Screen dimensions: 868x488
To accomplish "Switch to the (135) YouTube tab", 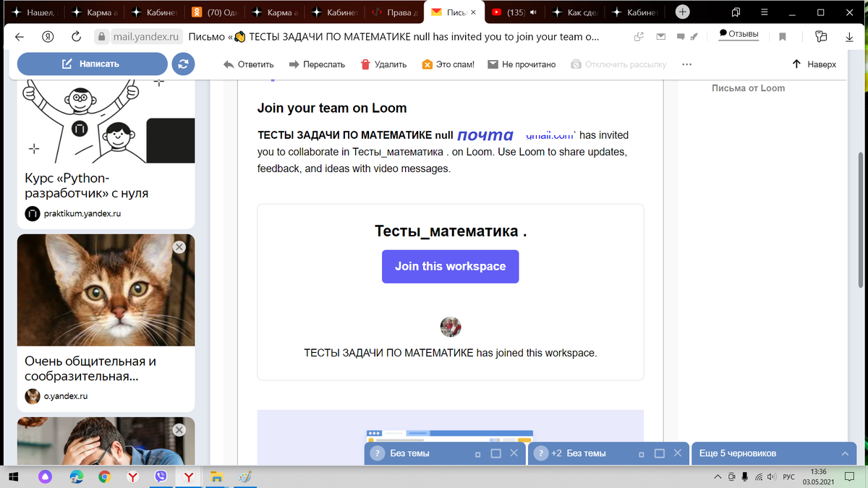I will [515, 12].
